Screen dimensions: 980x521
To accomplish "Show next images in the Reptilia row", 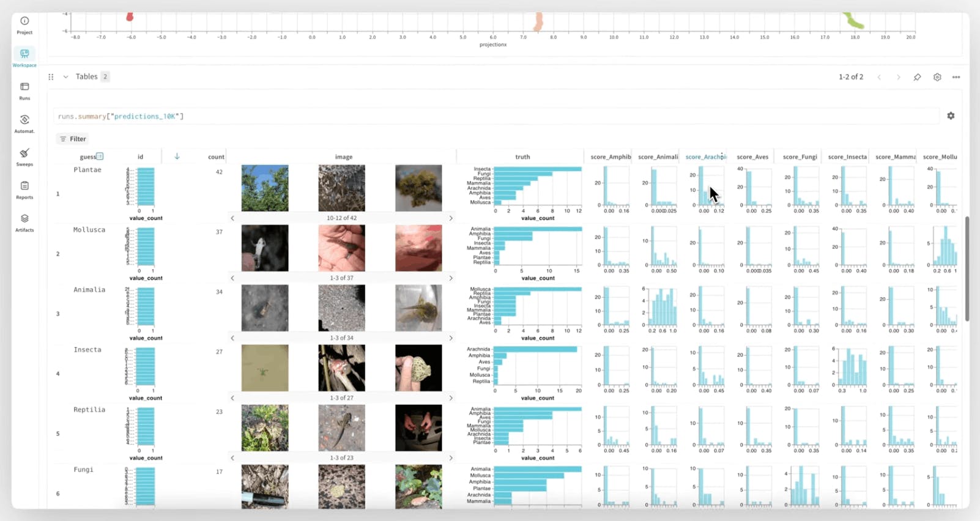I will click(451, 458).
